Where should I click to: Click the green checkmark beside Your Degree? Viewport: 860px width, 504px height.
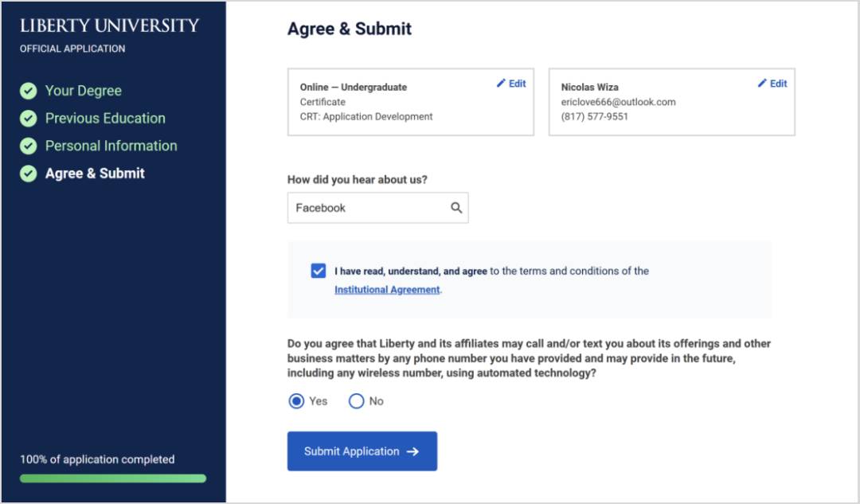point(29,91)
